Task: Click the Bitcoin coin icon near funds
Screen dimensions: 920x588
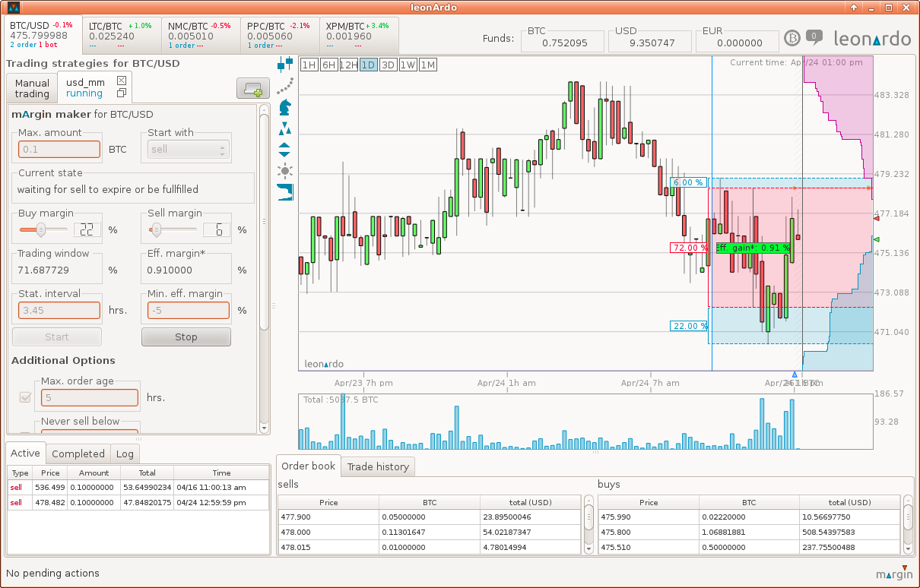Action: (793, 38)
